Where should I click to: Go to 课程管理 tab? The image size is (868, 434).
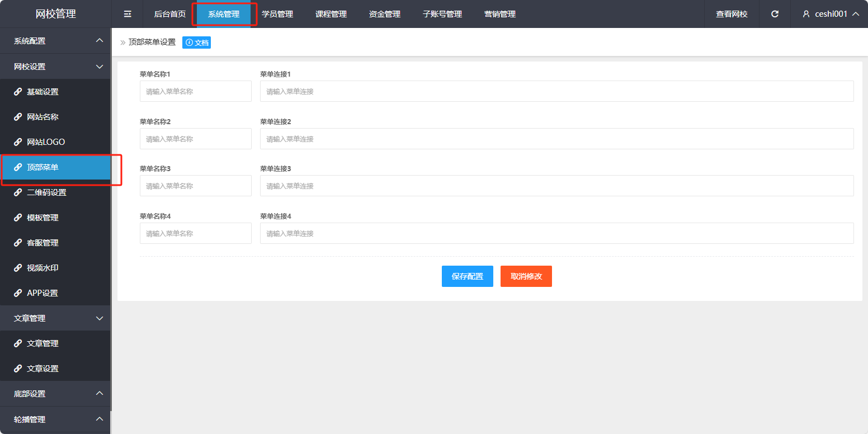pos(331,14)
